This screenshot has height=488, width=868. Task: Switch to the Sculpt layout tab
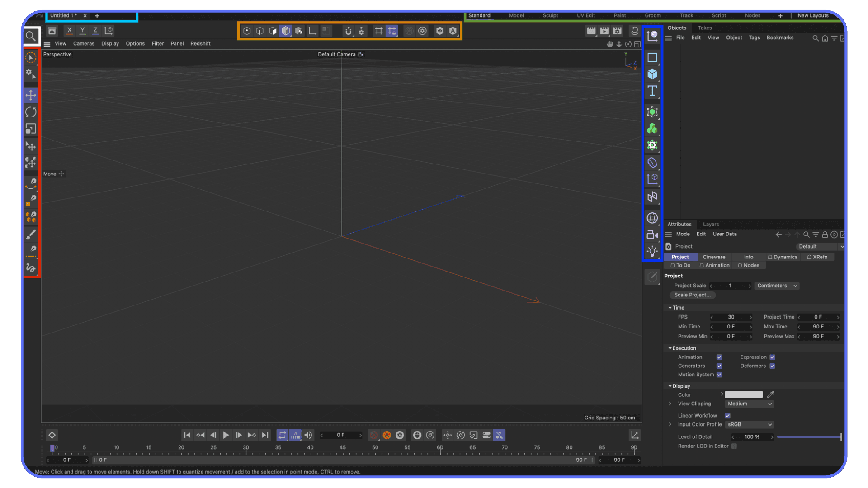pos(550,15)
